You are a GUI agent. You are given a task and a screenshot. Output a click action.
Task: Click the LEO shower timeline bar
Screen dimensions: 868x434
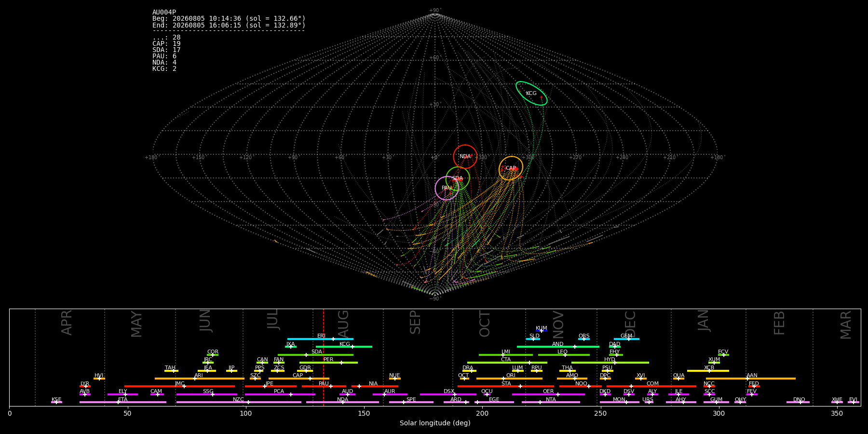[564, 355]
